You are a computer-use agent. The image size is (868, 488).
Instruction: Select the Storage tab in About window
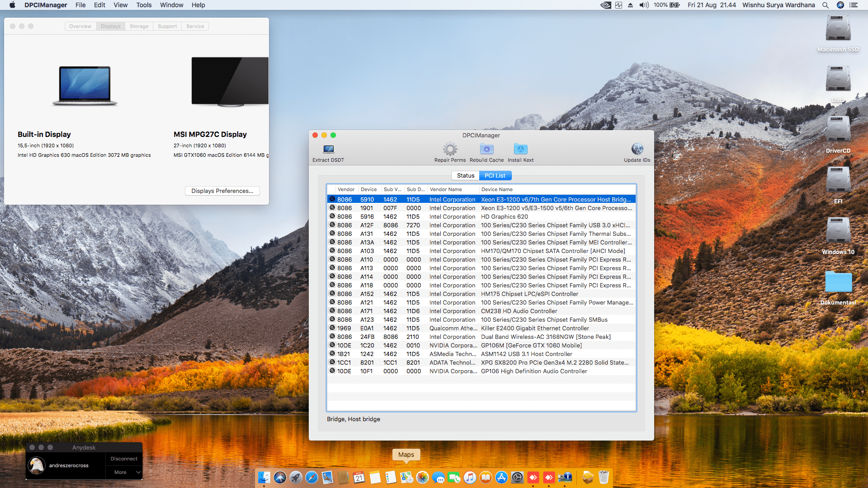point(139,26)
